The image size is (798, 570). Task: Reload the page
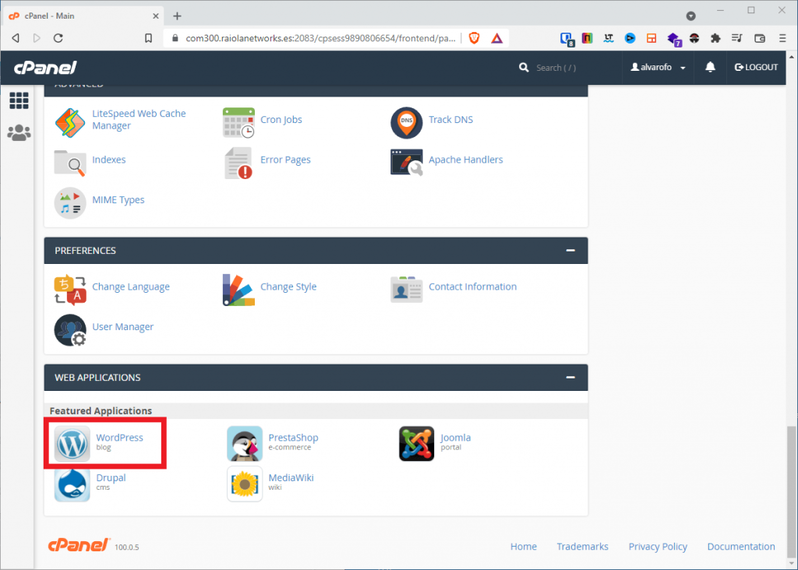[59, 38]
